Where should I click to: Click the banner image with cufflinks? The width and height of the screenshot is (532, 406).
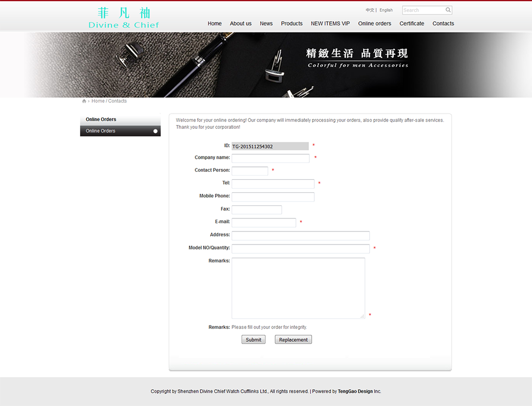click(266, 65)
